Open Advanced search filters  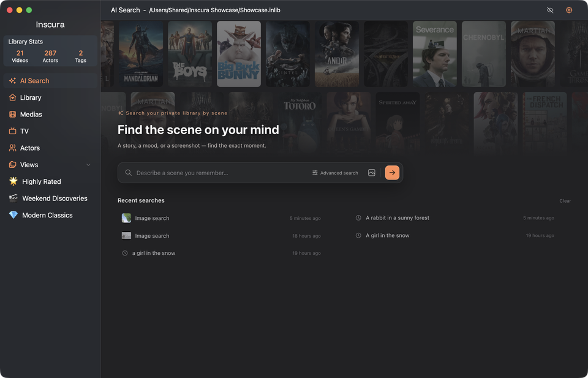tap(335, 173)
